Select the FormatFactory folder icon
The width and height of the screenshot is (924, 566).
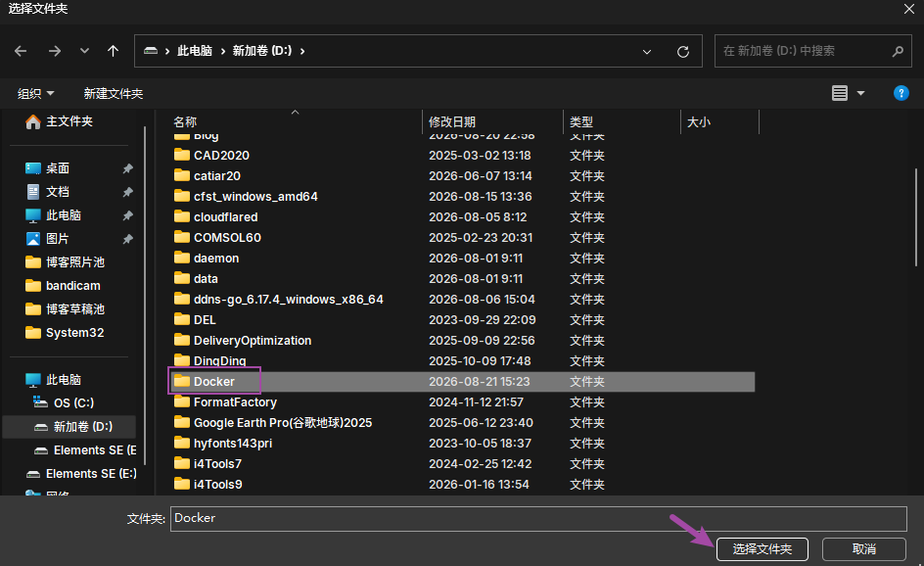(182, 402)
